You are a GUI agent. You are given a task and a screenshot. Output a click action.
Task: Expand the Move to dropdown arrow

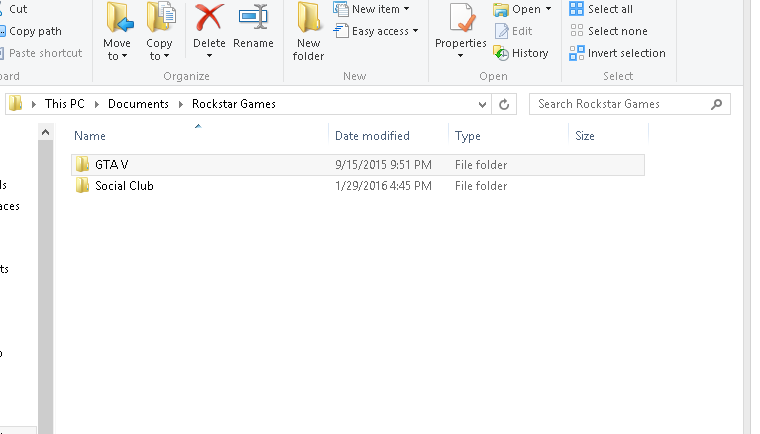pos(125,56)
